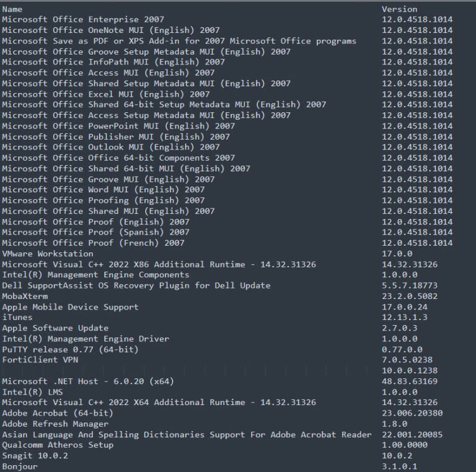Select the Bonjour entry
This screenshot has height=472, width=476.
[x=20, y=466]
